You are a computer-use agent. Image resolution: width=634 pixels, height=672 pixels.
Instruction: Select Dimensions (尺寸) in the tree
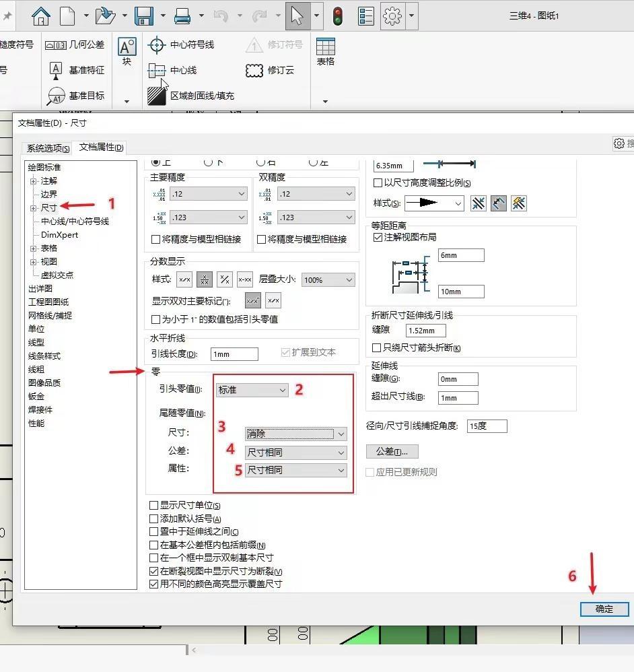[x=49, y=208]
